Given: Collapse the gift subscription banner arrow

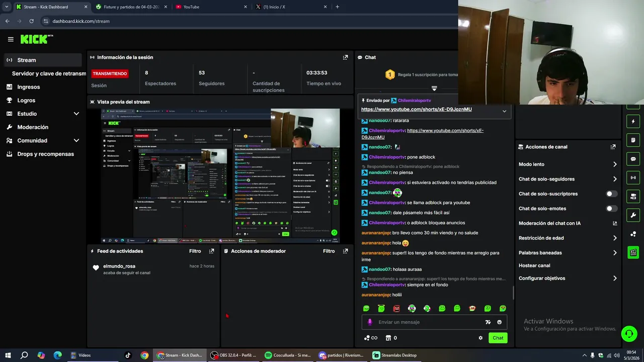Looking at the screenshot, I should [x=434, y=88].
